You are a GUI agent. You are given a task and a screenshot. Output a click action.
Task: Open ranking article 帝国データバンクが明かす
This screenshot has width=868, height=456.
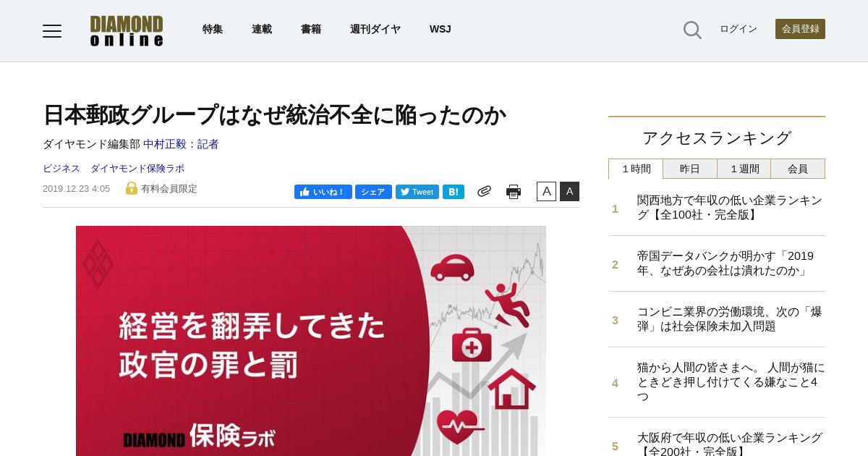(726, 263)
